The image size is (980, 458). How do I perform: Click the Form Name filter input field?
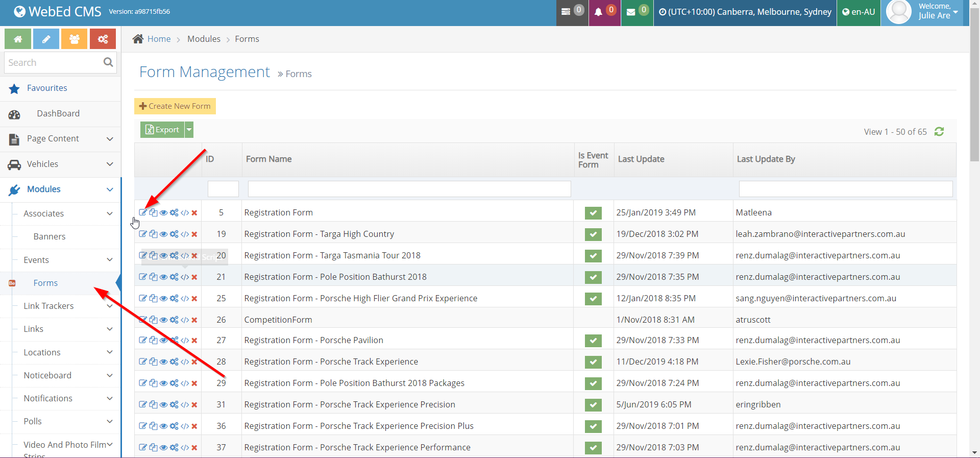point(409,189)
